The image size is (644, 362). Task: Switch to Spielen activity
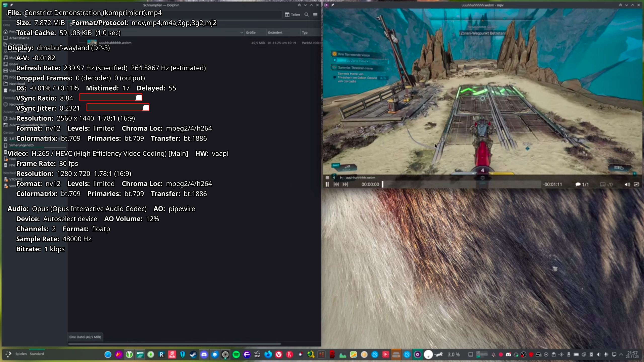point(21,354)
